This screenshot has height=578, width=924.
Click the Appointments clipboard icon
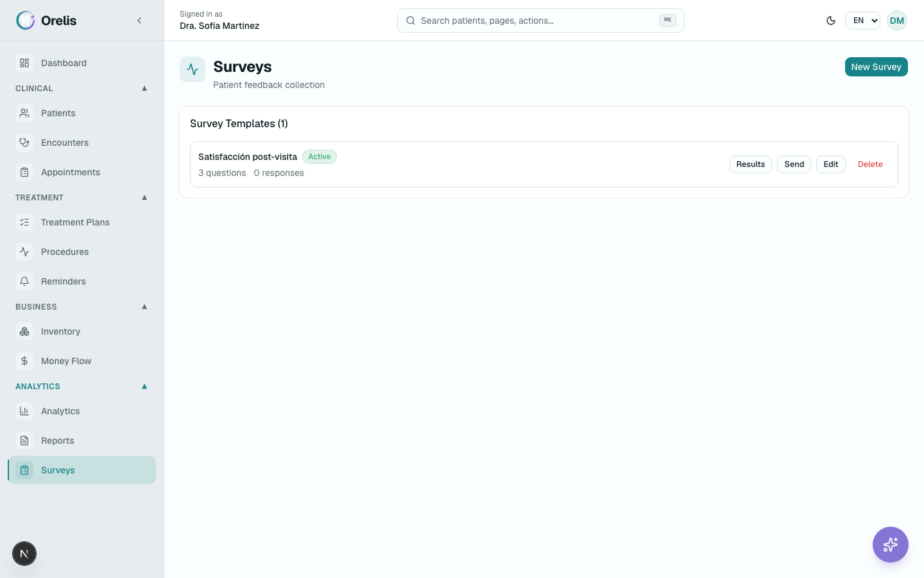click(24, 172)
